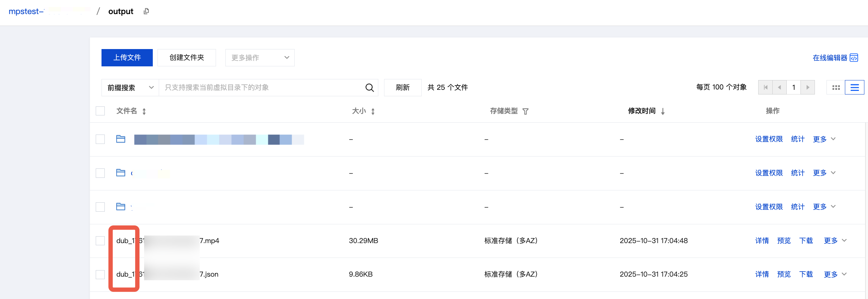The image size is (868, 299).
Task: Select the dub mp4 file checkbox
Action: [100, 241]
